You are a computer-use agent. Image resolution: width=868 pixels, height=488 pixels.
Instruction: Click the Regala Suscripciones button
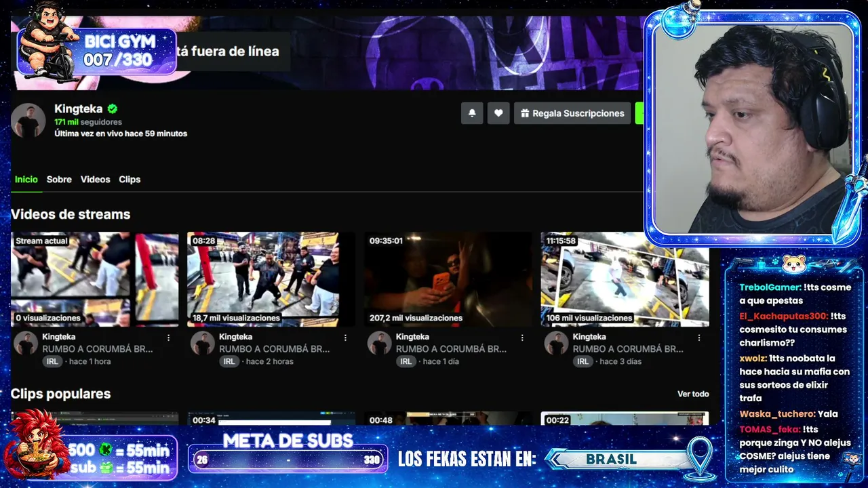(572, 113)
